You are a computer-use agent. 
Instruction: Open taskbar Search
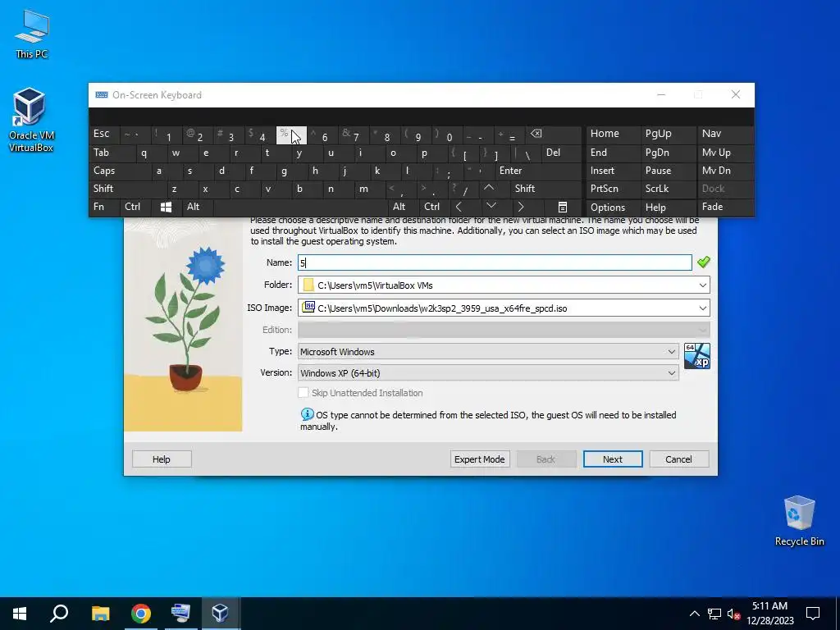pos(59,614)
